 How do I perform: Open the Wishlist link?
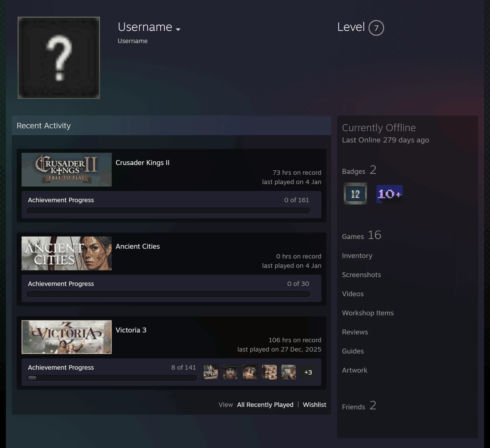[314, 405]
